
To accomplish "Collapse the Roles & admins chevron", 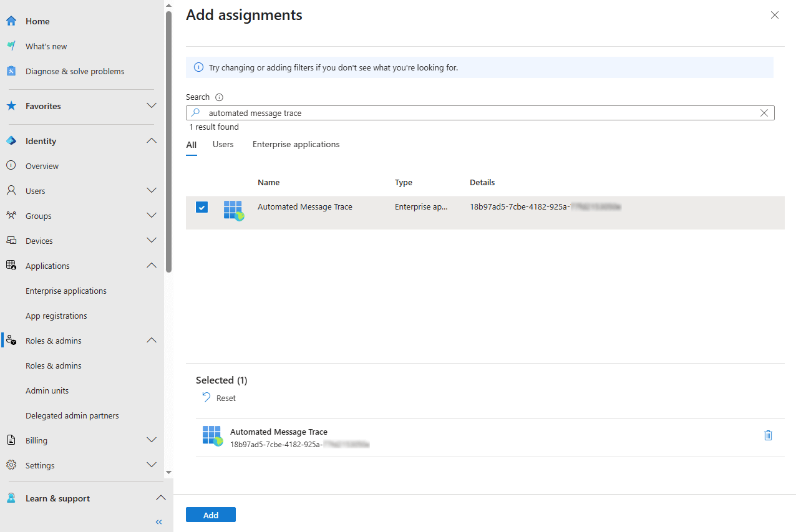I will point(152,341).
